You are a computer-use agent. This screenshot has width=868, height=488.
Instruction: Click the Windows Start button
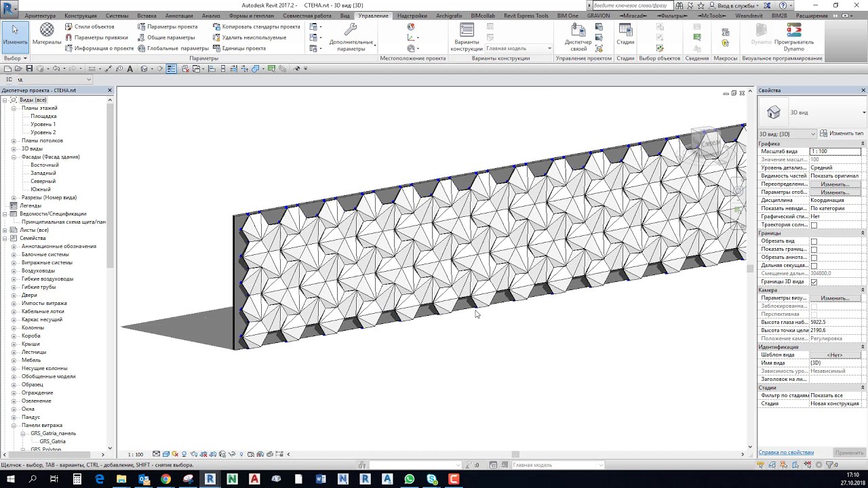[10, 479]
